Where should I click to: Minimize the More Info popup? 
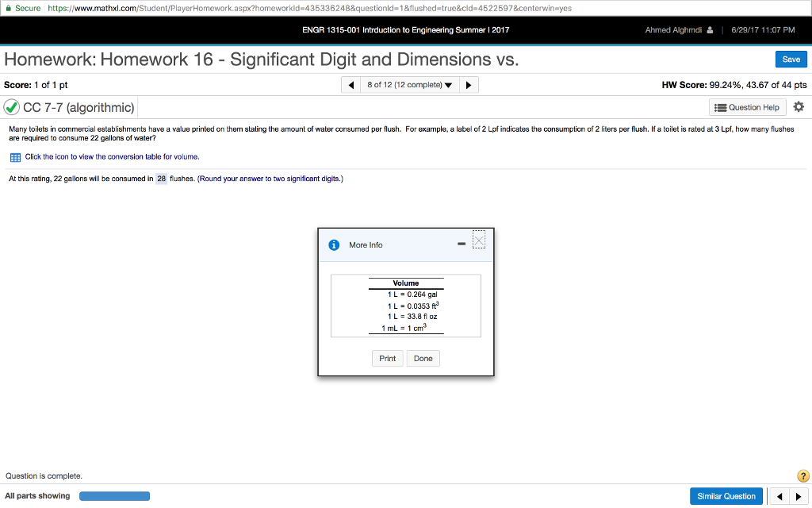[x=461, y=244]
